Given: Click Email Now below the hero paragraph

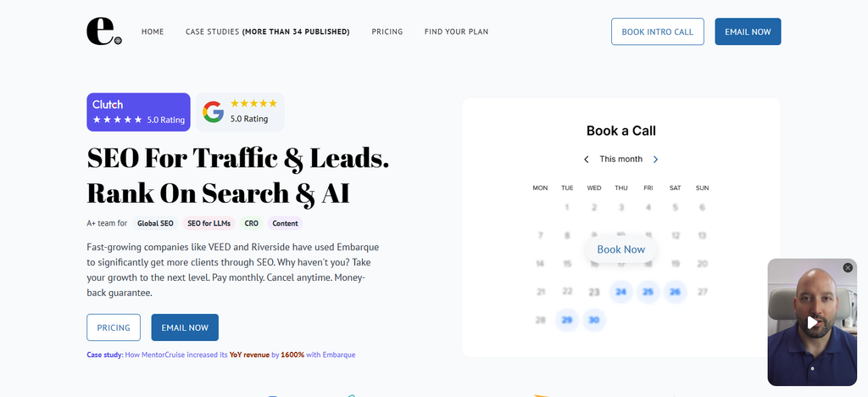Looking at the screenshot, I should (185, 327).
